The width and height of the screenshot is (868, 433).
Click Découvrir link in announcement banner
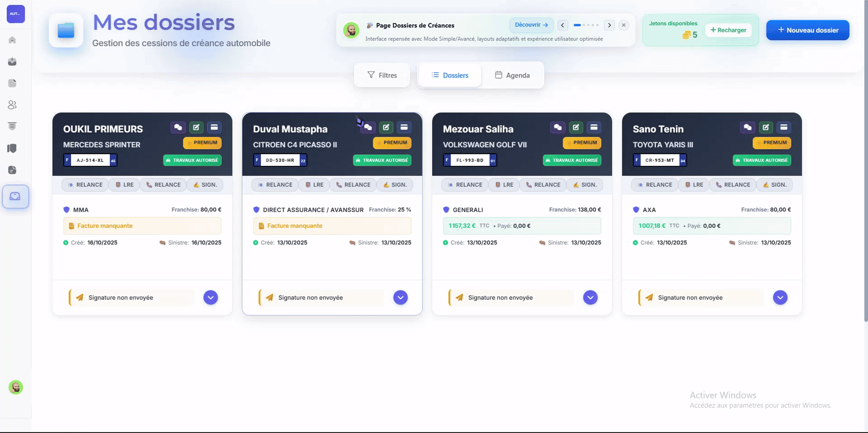point(531,25)
